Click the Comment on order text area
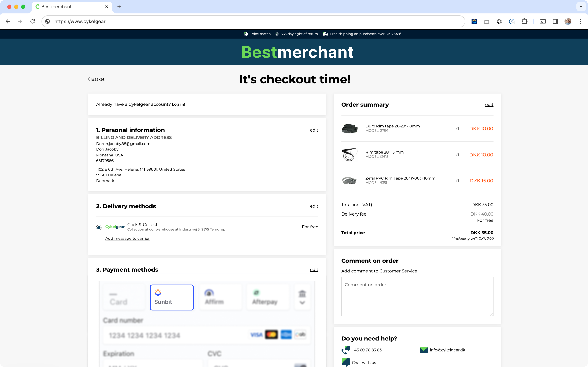The image size is (588, 367). pos(417,296)
